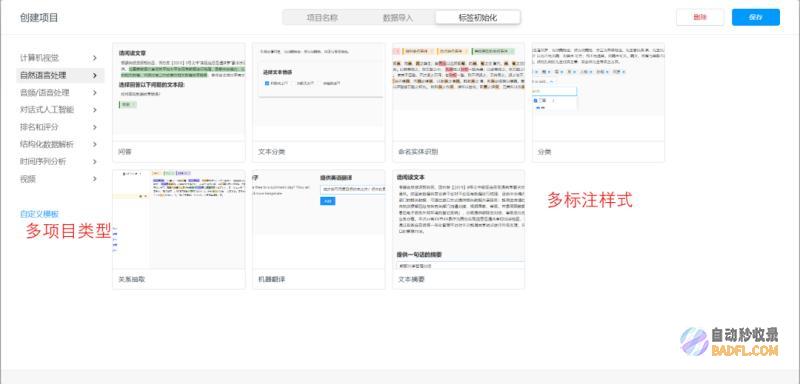This screenshot has height=384, width=800.
Task: Choose the 文本摘要 template card
Action: click(458, 229)
